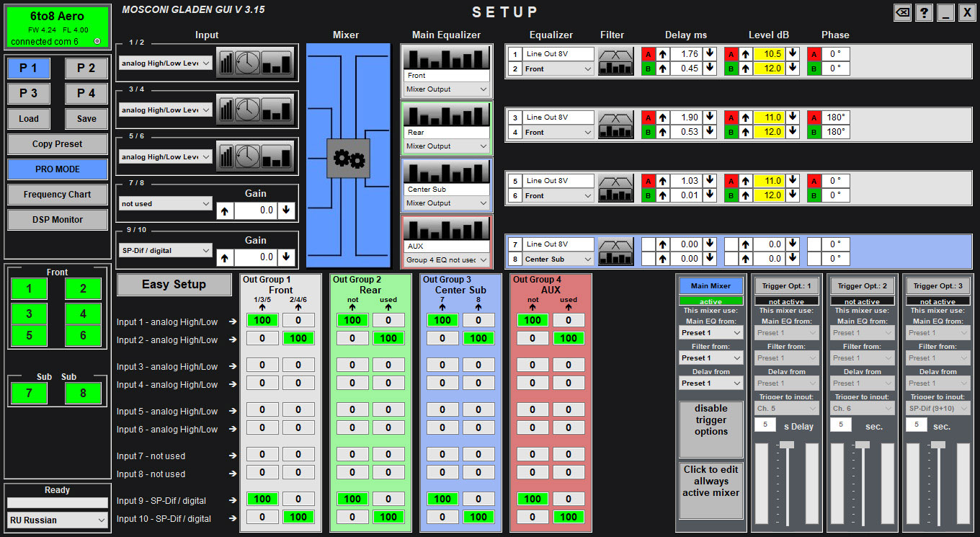Open channel 8 Center Sub equalizer dropdown
This screenshot has height=537, width=980.
coord(558,259)
